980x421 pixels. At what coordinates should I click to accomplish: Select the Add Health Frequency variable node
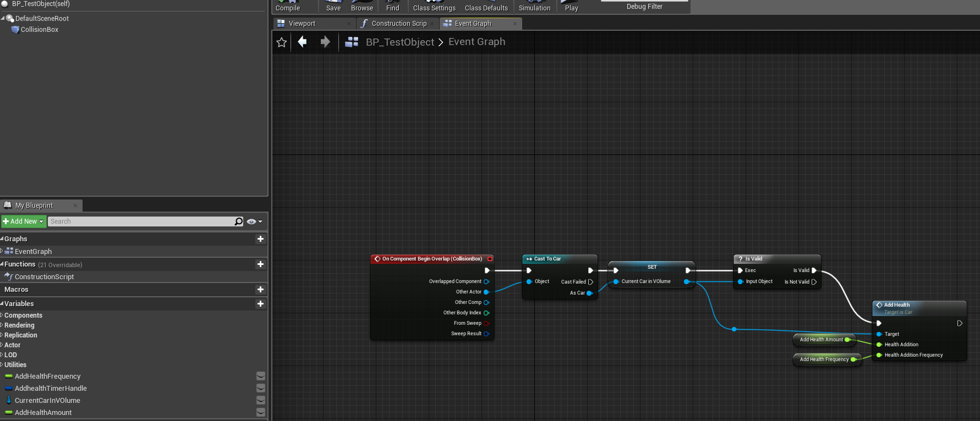pyautogui.click(x=827, y=359)
